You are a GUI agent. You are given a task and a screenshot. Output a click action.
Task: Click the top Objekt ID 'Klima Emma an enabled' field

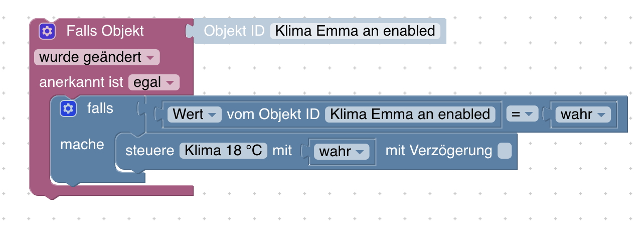click(x=355, y=31)
